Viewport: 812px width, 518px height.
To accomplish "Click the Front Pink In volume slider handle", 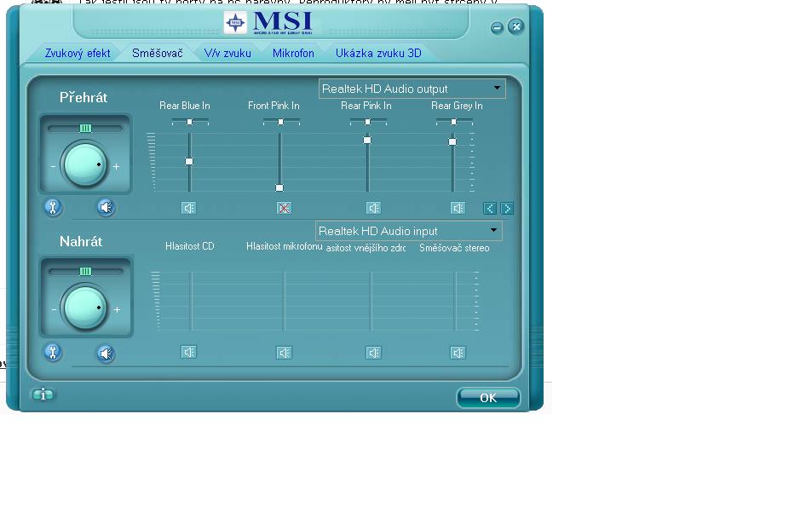I will pyautogui.click(x=279, y=187).
